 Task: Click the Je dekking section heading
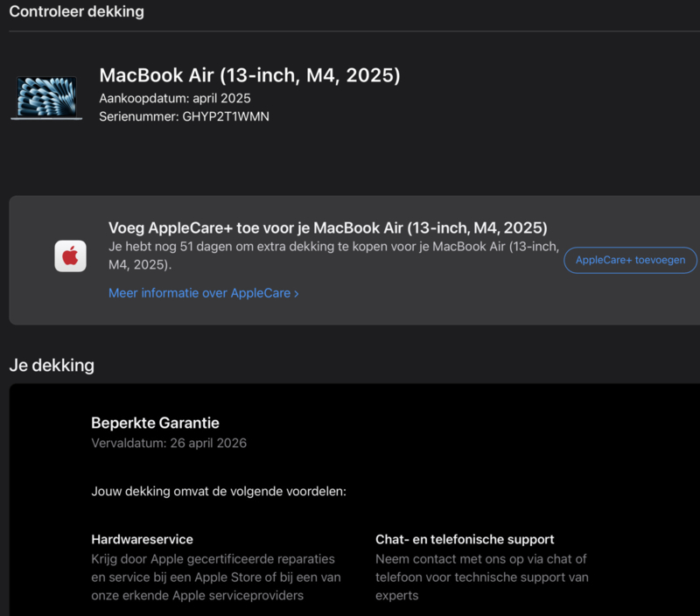point(52,366)
